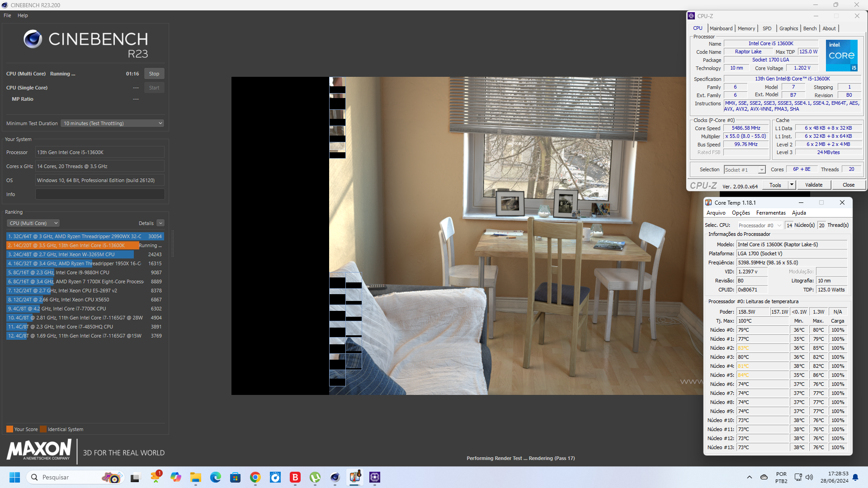Click the Core Speed value 5486.58 MHz
Screen dimensions: 868x488
(x=746, y=128)
